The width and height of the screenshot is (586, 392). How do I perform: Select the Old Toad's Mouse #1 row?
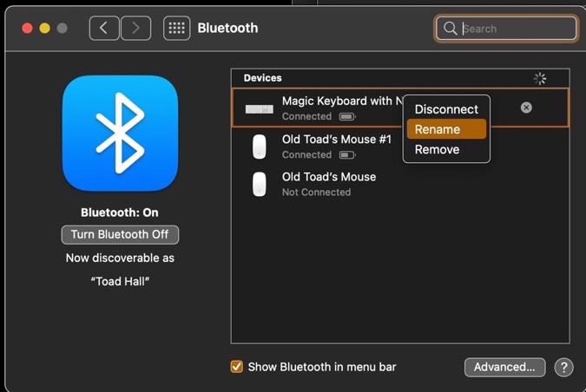click(x=400, y=147)
